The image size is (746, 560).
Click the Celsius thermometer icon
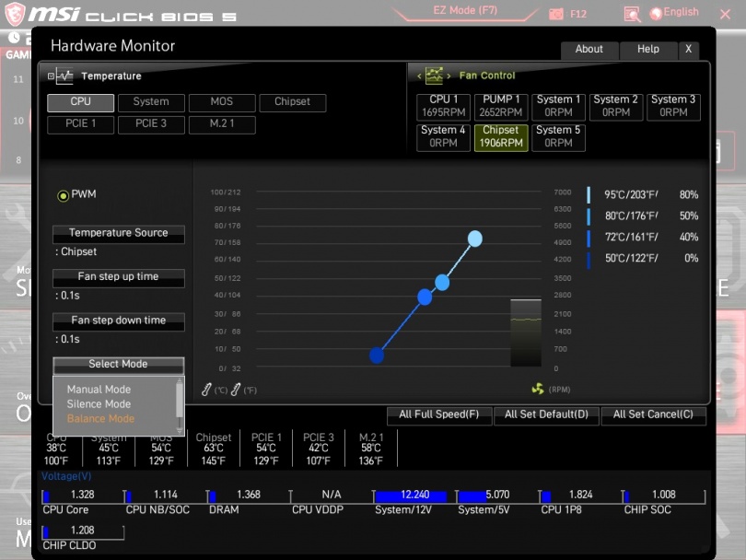(207, 390)
